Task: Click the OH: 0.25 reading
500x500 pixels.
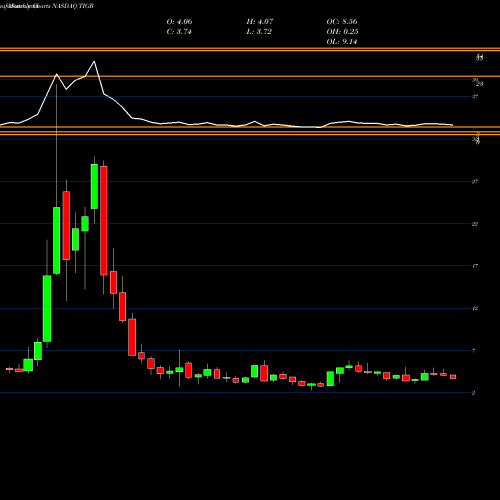Action: (x=342, y=32)
